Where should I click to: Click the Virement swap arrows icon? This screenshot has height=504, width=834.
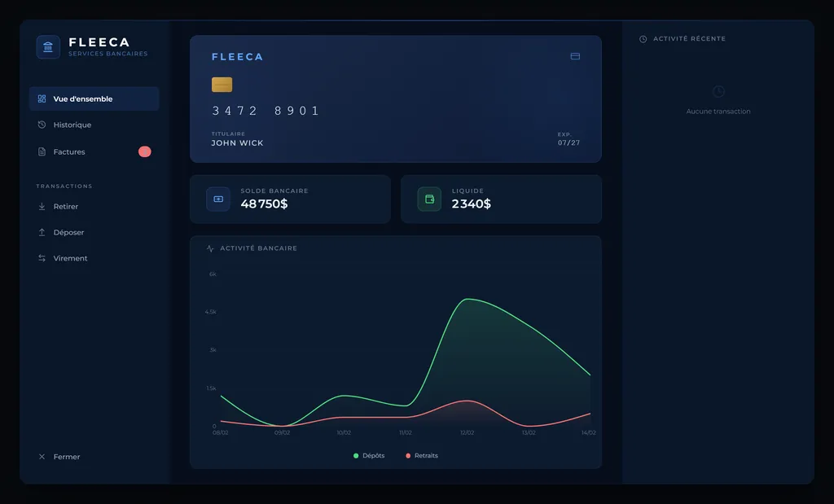point(42,258)
